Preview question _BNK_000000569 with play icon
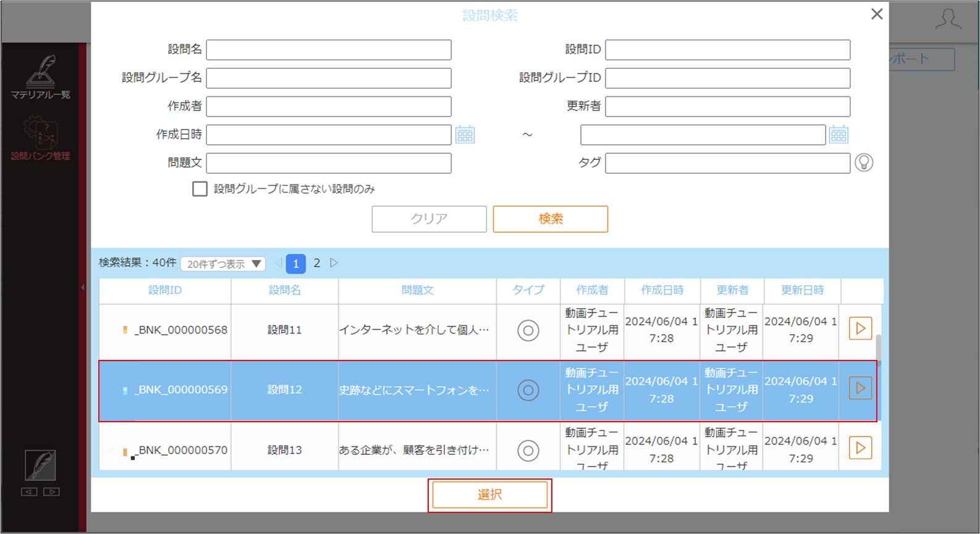Screen dimensions: 980x534 860,388
